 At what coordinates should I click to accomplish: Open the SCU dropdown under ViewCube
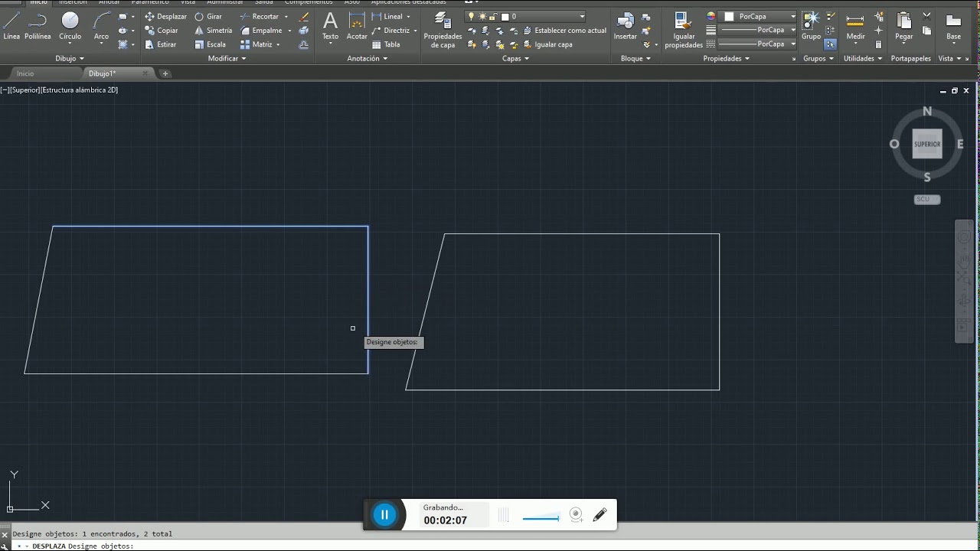click(927, 199)
